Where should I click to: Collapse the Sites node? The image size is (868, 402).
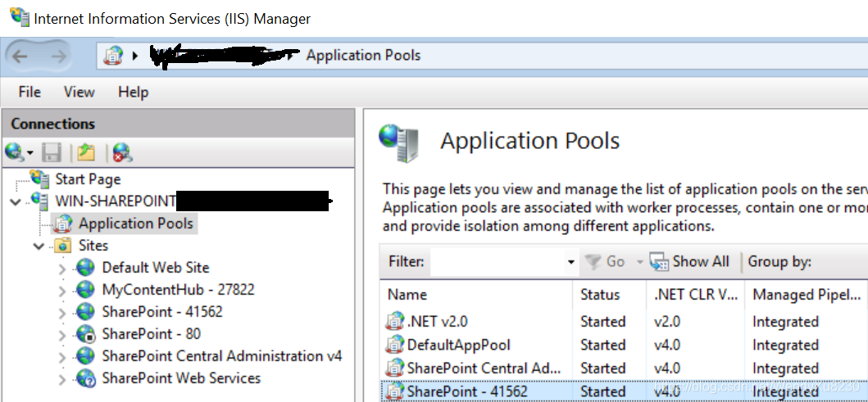39,246
